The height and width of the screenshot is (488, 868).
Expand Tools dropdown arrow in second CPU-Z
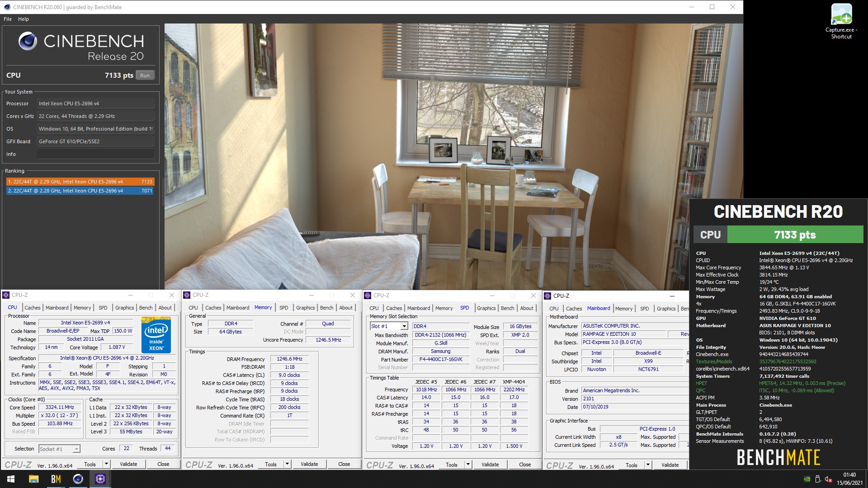coord(287,464)
